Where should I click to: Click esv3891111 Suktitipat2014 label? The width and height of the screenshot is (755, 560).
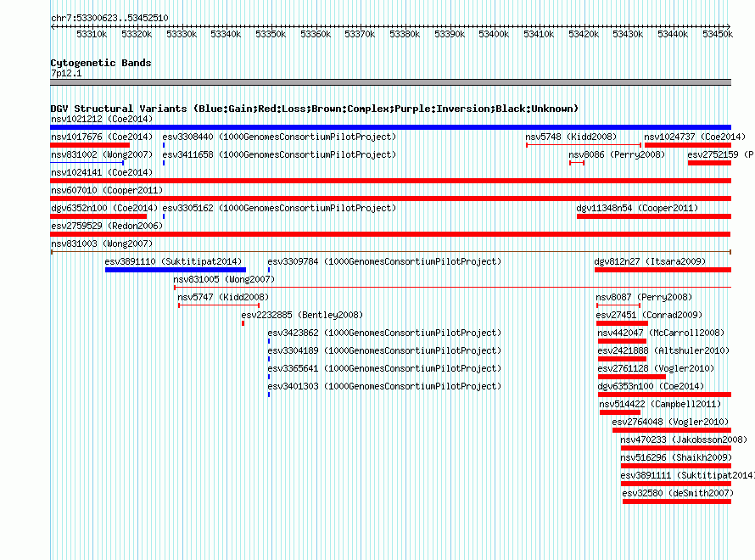[x=688, y=475]
